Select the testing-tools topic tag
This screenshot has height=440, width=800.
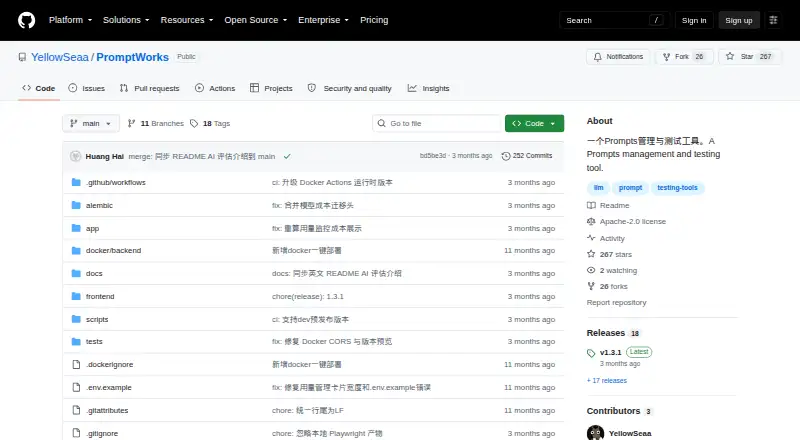(x=677, y=188)
